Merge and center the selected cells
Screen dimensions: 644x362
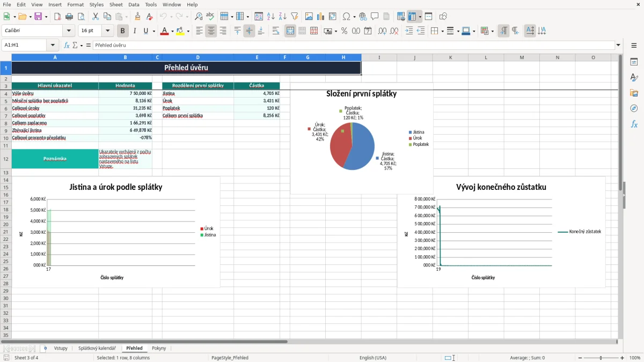290,31
